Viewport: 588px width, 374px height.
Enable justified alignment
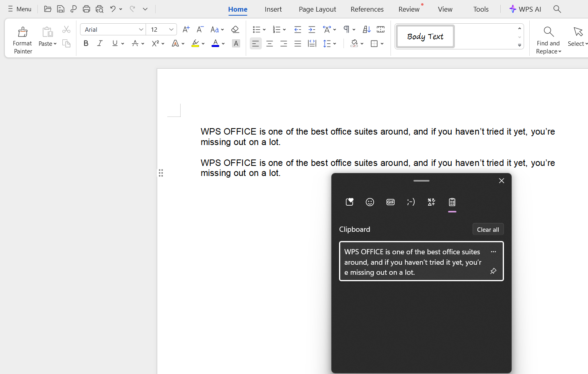298,43
